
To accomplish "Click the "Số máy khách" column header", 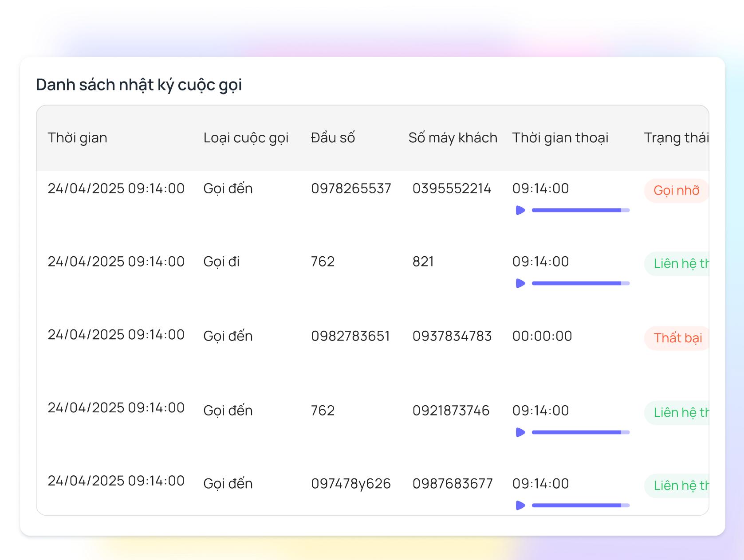I will click(453, 138).
